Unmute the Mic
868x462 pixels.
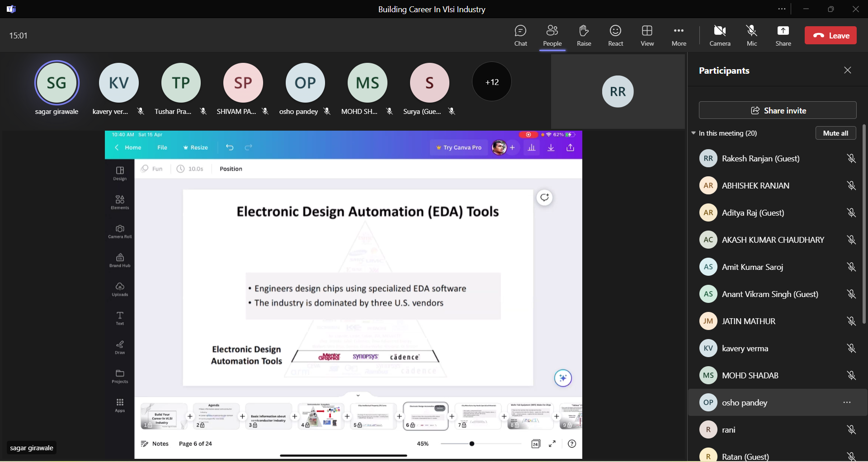click(x=751, y=36)
